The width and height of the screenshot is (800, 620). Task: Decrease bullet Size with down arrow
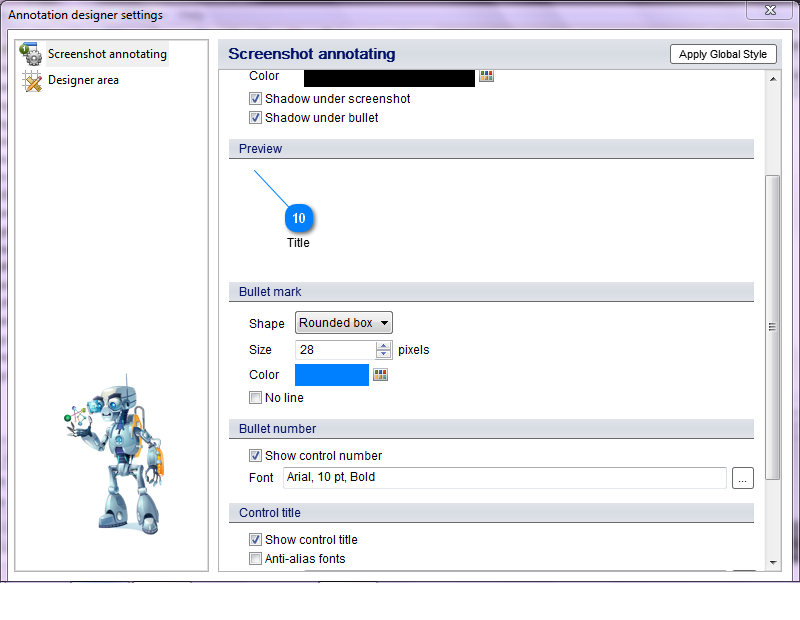pyautogui.click(x=383, y=354)
